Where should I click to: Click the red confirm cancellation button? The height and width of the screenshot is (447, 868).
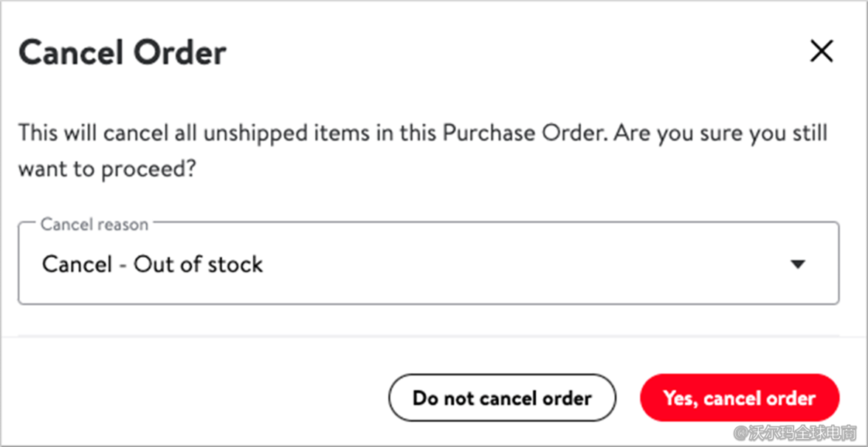coord(740,398)
